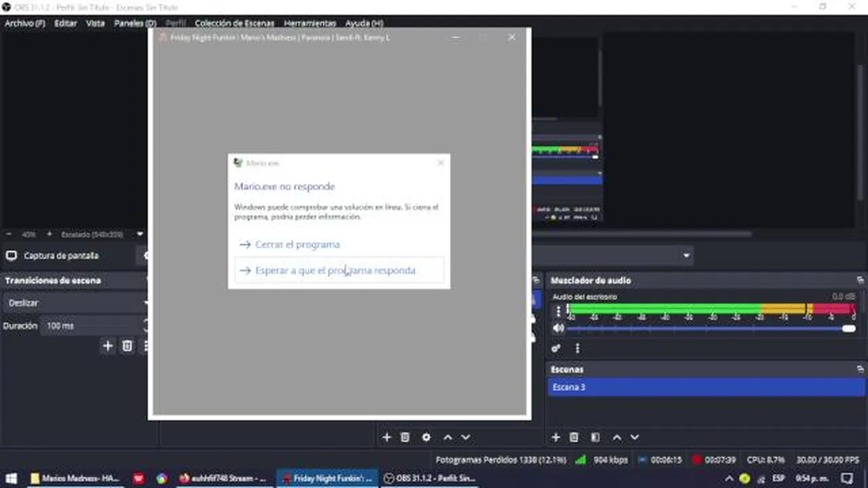The image size is (868, 488).
Task: Open Firefox auhhfif748 Stream taskbar window
Action: click(x=223, y=479)
